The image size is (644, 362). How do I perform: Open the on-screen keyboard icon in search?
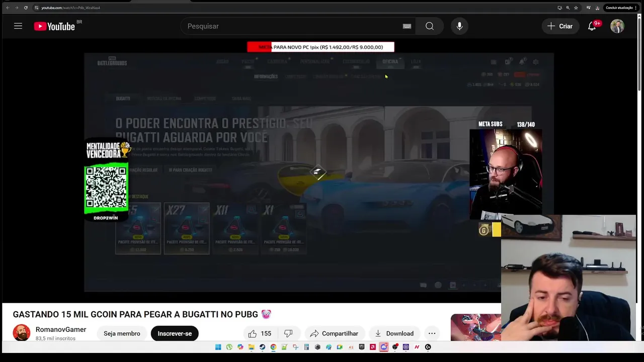click(x=407, y=26)
